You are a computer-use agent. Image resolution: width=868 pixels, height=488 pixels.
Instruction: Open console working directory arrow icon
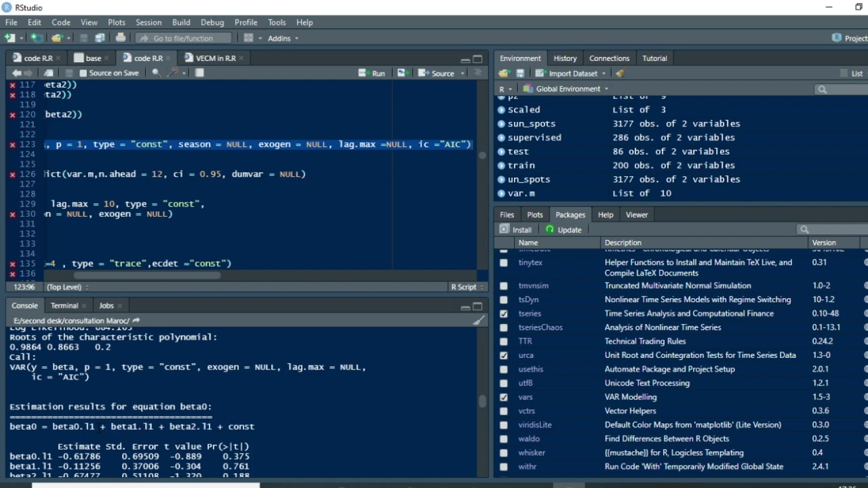(x=136, y=321)
